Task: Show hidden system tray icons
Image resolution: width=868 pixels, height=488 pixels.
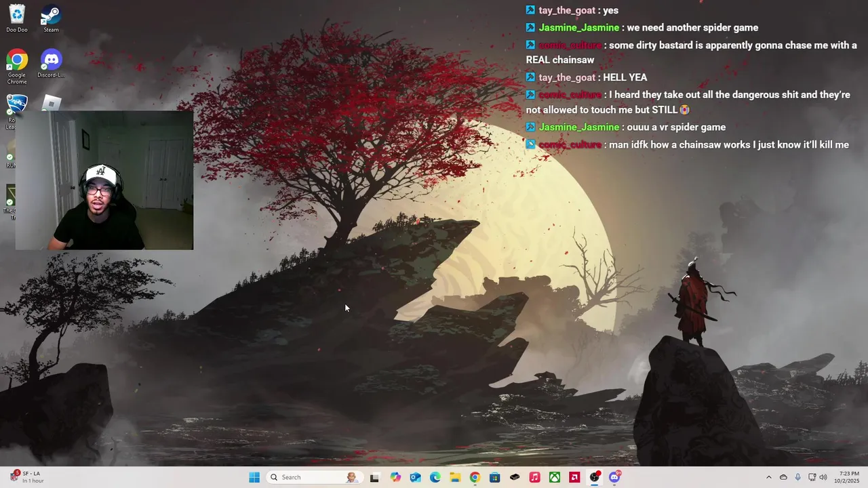Action: [x=768, y=477]
